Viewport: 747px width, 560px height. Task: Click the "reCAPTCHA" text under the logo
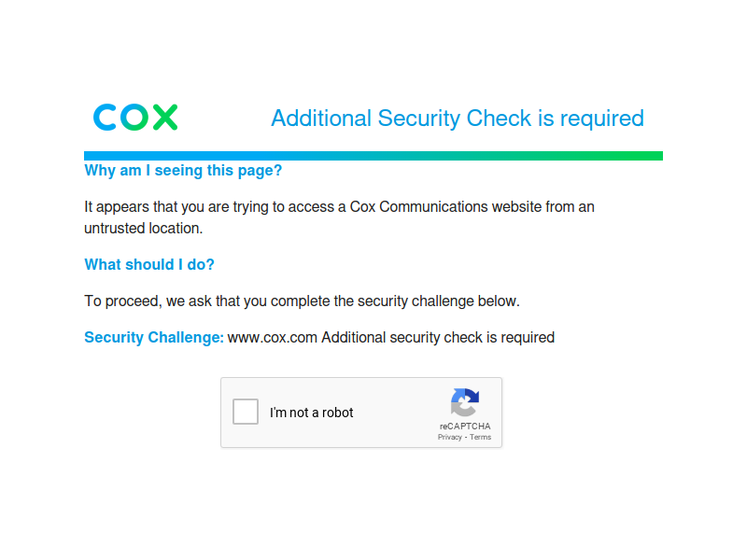click(465, 427)
